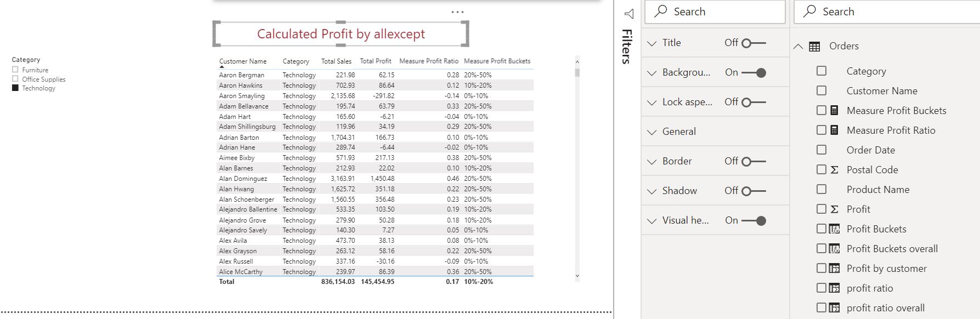Click the magnifier icon in Fields search
This screenshot has height=319, width=980.
[x=809, y=11]
